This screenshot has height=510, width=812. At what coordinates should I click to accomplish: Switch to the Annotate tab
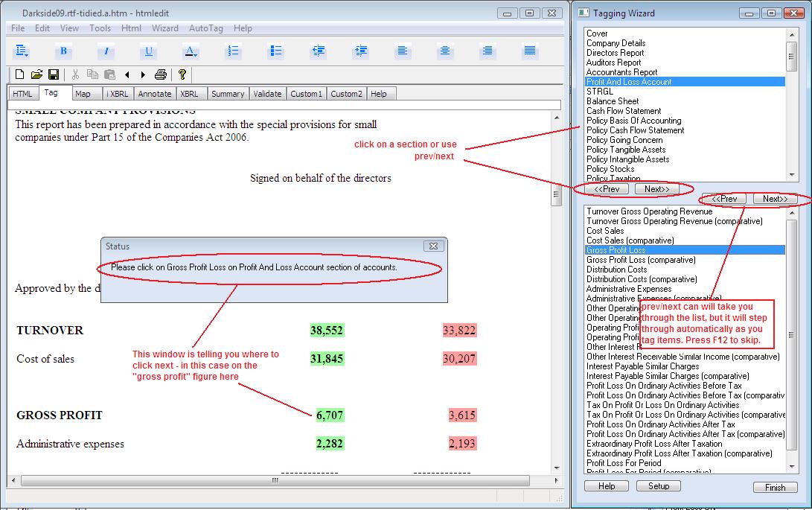tap(154, 94)
